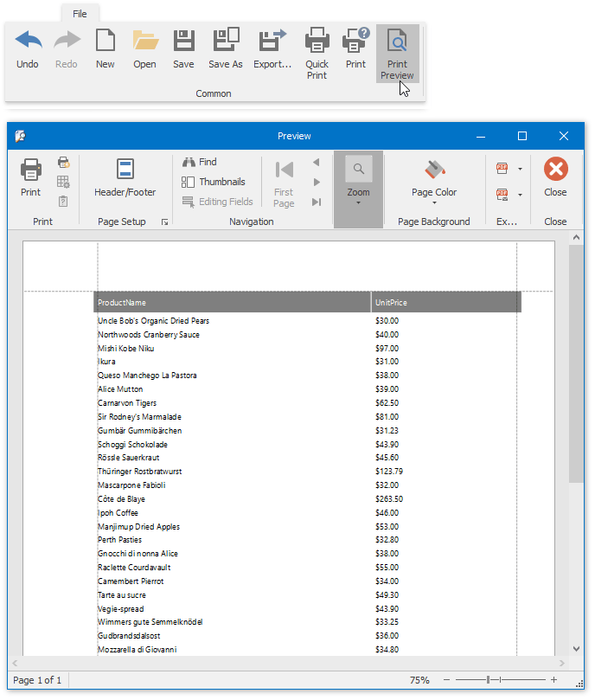Screen dimensions: 595x700
Task: Switch to the File tab
Action: [x=80, y=14]
